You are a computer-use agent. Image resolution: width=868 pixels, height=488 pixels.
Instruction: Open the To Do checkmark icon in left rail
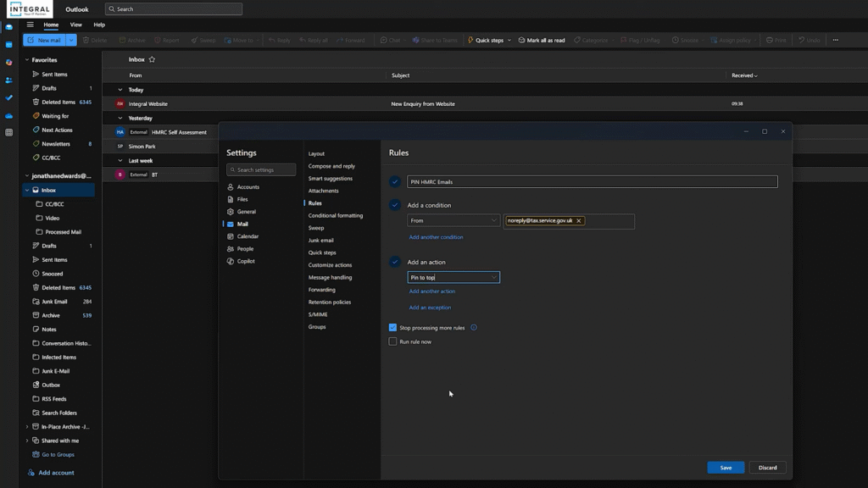tap(8, 97)
